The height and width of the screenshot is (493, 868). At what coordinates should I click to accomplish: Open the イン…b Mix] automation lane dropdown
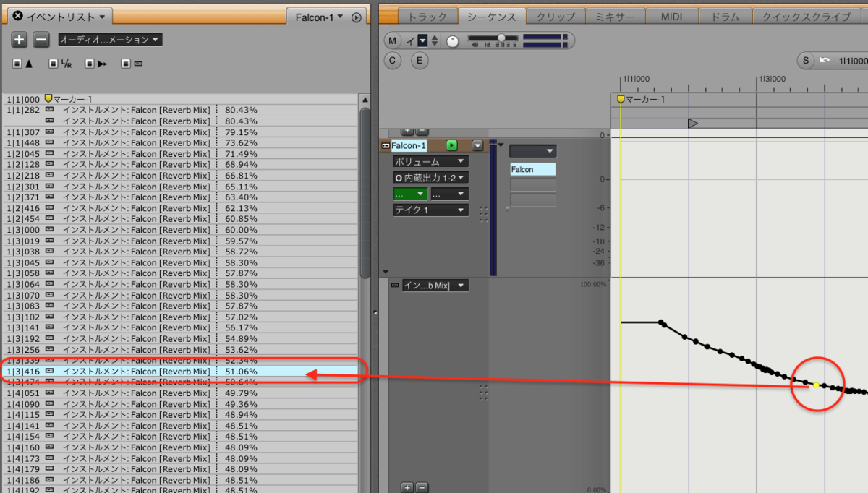click(435, 286)
